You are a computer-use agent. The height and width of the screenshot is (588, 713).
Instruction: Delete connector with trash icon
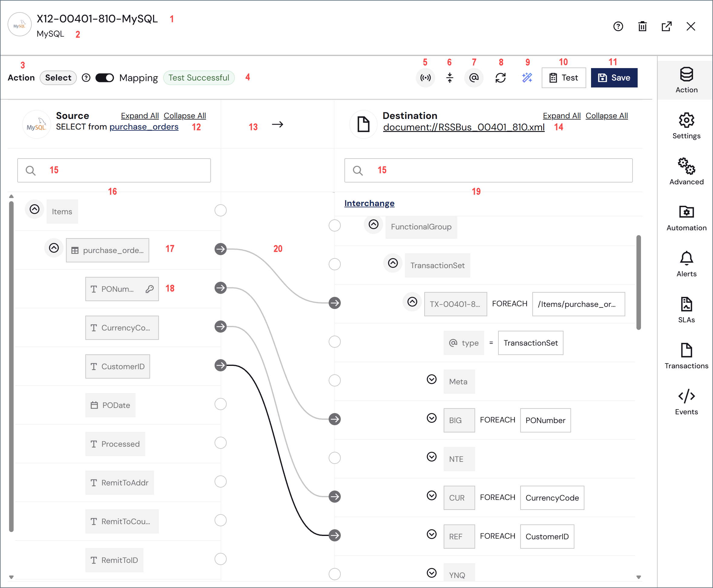pos(642,26)
